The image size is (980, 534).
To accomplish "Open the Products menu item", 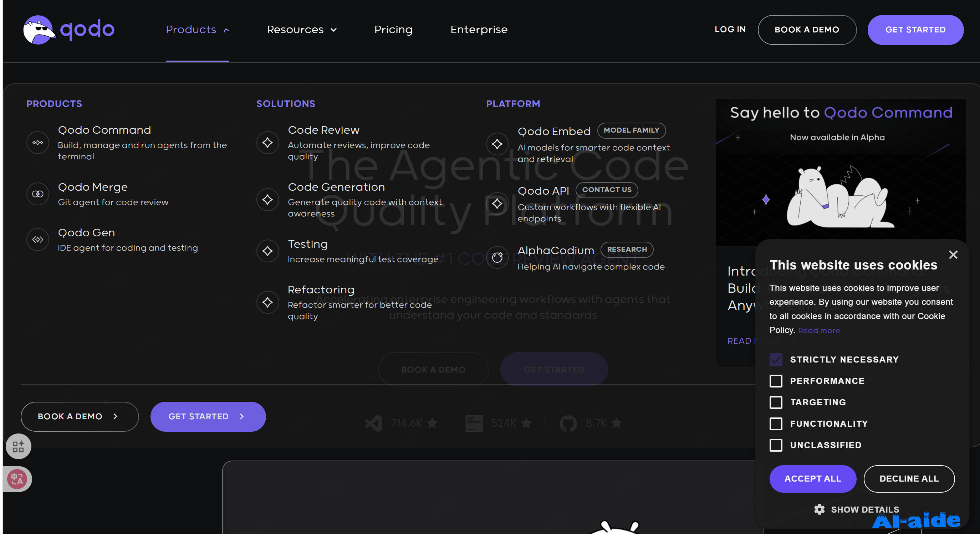I will click(x=191, y=30).
